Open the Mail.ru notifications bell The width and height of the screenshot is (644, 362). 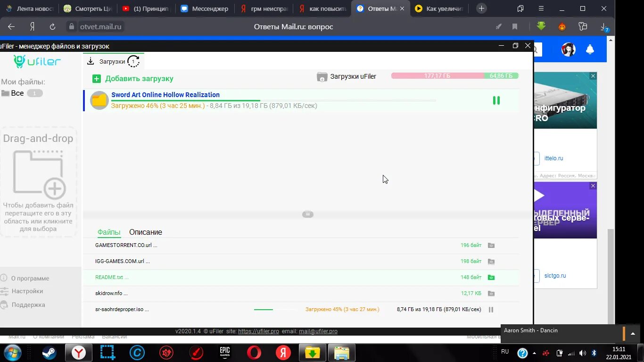pos(590,49)
